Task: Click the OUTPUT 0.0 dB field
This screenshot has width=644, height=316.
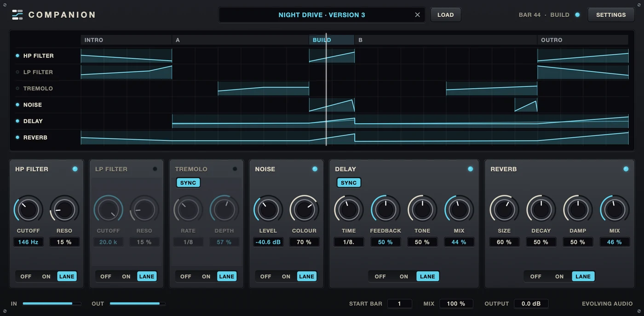Action: pyautogui.click(x=531, y=304)
